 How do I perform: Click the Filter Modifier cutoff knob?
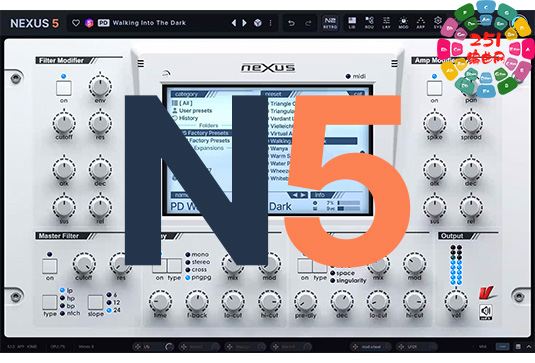[x=64, y=123]
